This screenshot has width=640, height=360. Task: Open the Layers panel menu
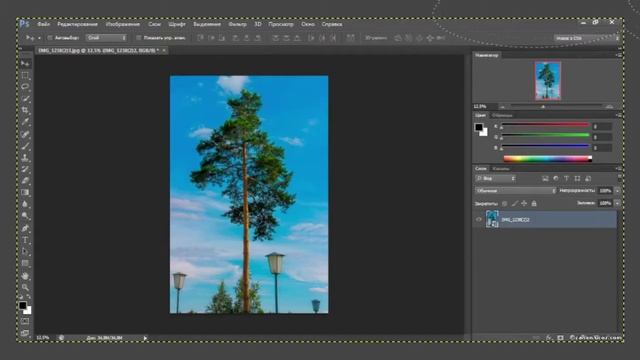pyautogui.click(x=619, y=168)
